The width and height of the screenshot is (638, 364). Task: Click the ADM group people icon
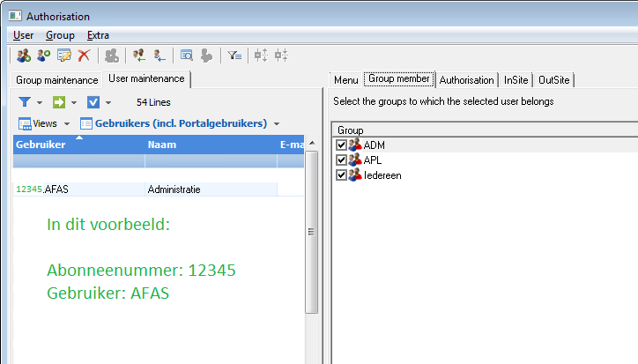point(355,145)
